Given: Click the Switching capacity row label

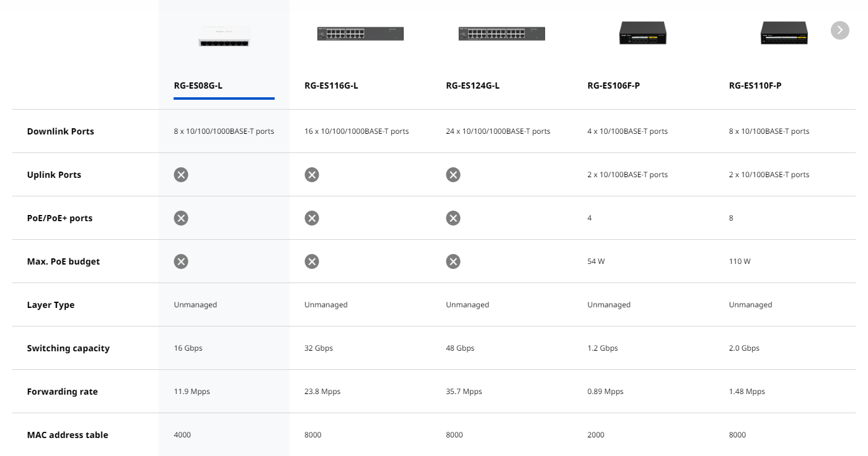Looking at the screenshot, I should [68, 348].
